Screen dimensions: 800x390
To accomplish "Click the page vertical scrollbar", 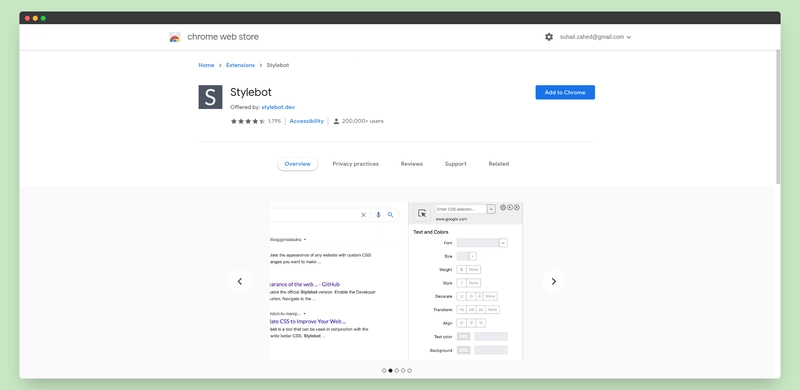I will click(x=778, y=116).
